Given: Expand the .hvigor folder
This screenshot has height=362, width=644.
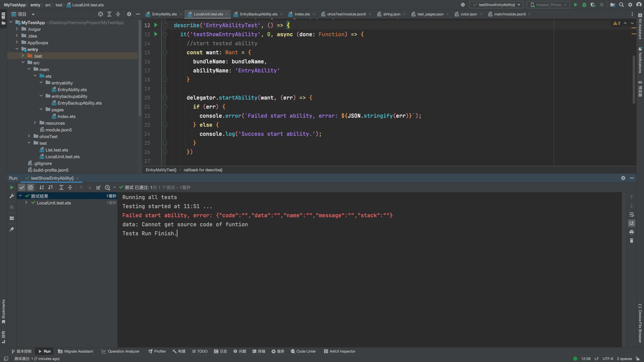Looking at the screenshot, I should click(x=17, y=29).
